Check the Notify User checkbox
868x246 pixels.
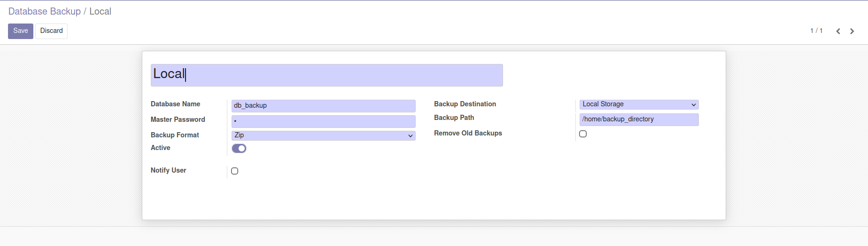click(x=235, y=171)
